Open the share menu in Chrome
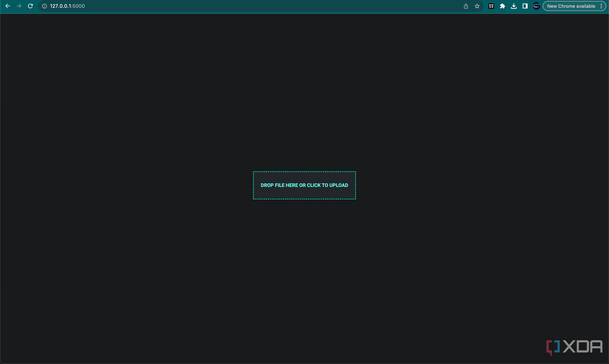Screen dimensions: 609x364 [466, 6]
